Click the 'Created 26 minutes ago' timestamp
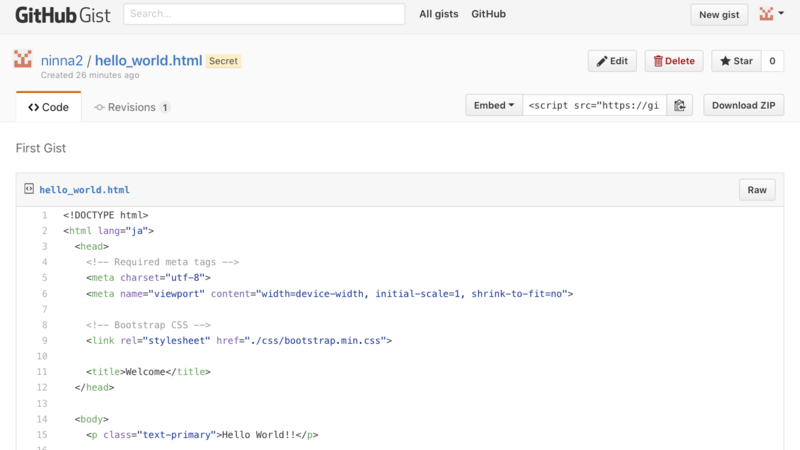Viewport: 800px width, 450px height. [90, 75]
